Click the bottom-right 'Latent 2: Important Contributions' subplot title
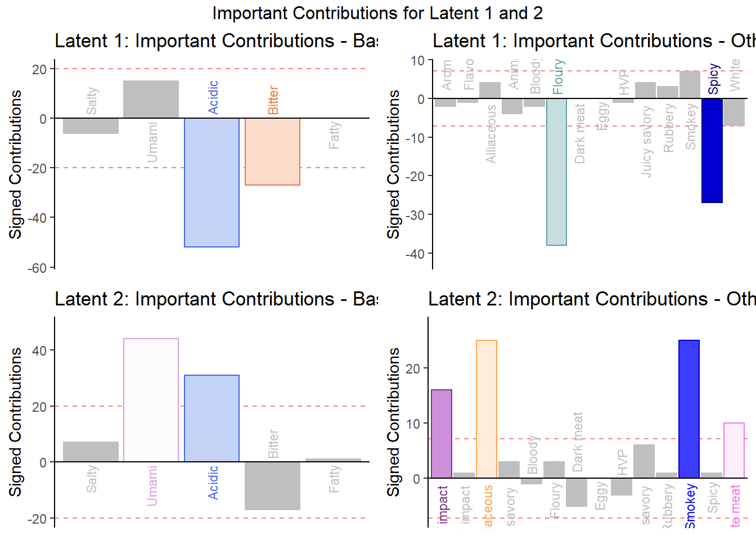The height and width of the screenshot is (540, 756). 591,299
